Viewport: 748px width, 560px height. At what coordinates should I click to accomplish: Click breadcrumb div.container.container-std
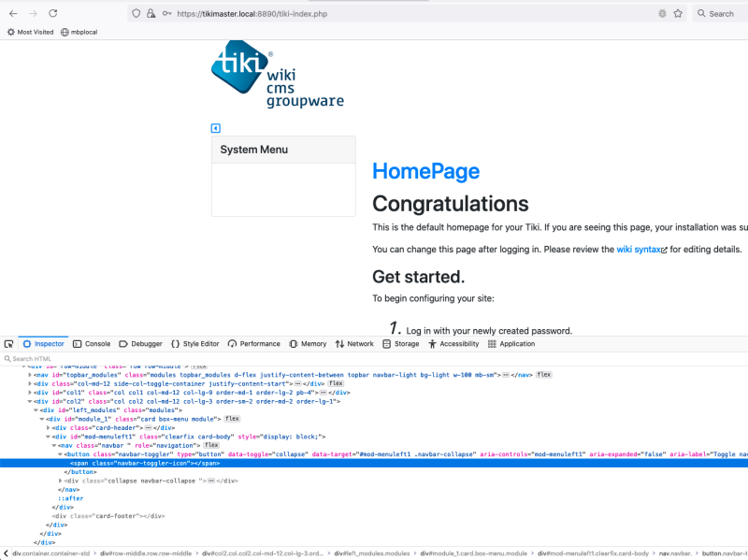click(51, 553)
